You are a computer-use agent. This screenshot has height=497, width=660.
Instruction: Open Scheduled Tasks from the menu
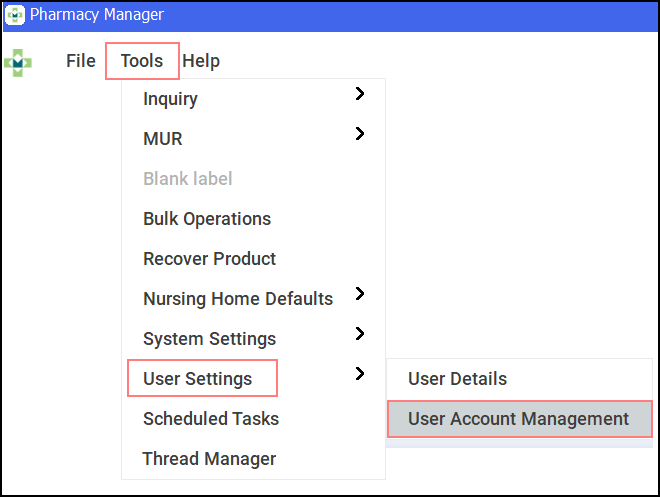[211, 419]
